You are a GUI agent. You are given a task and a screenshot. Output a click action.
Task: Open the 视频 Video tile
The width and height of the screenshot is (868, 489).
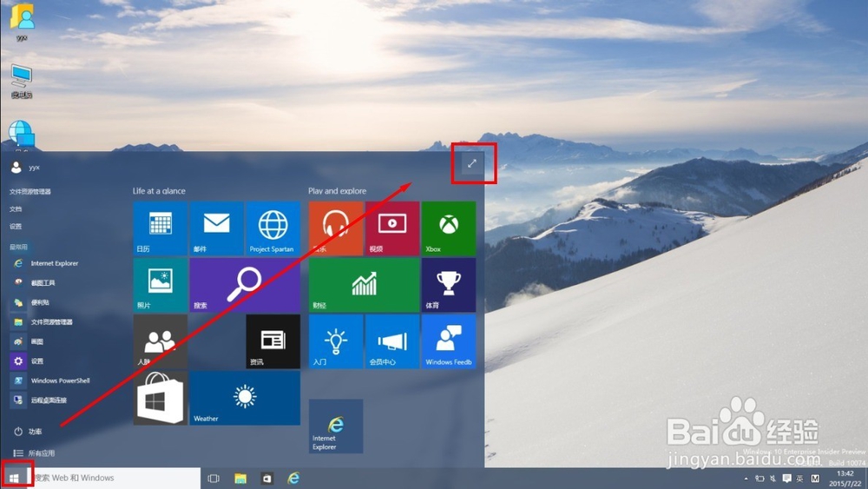[x=392, y=228]
